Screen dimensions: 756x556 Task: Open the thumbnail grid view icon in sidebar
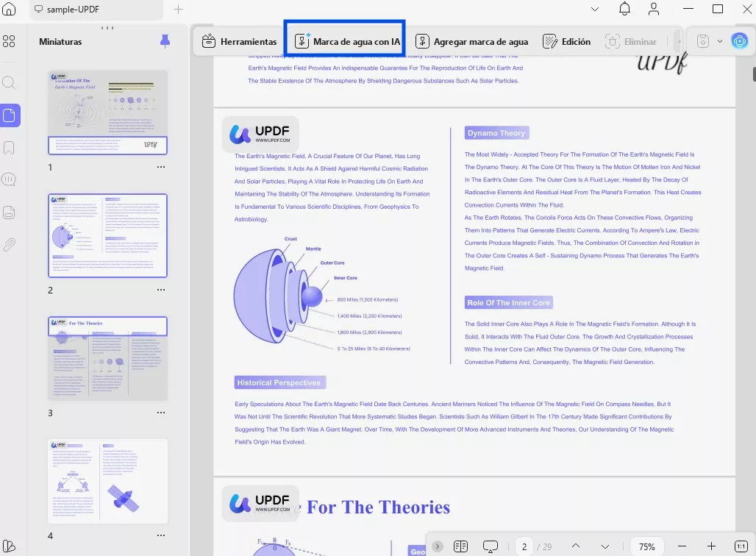(x=9, y=41)
